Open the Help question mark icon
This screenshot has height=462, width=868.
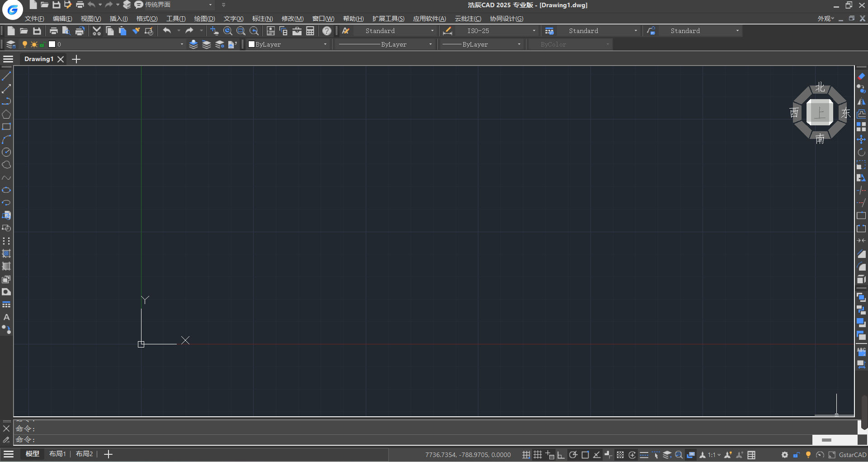click(x=327, y=31)
